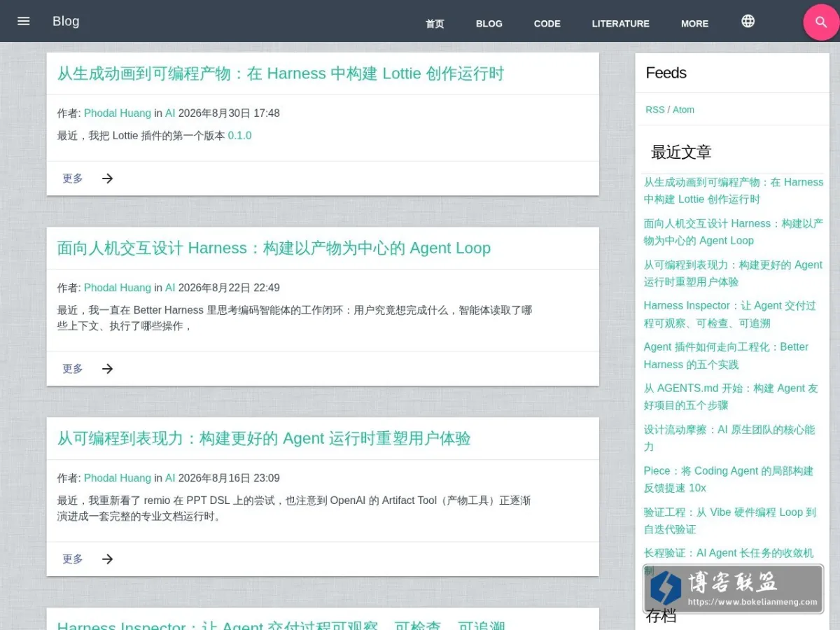Open sidebar link 从 AGENTS.md 开始
Screen dimensions: 840x630
pyautogui.click(x=731, y=397)
